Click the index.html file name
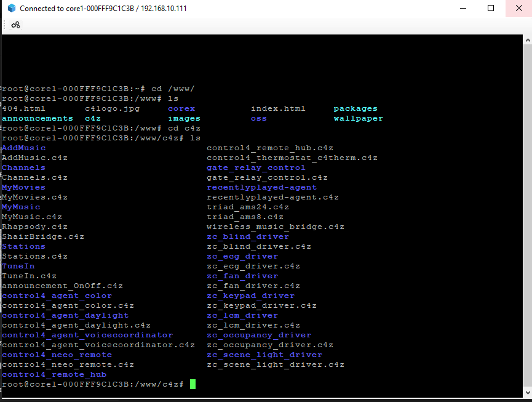This screenshot has height=402, width=532. 278,108
